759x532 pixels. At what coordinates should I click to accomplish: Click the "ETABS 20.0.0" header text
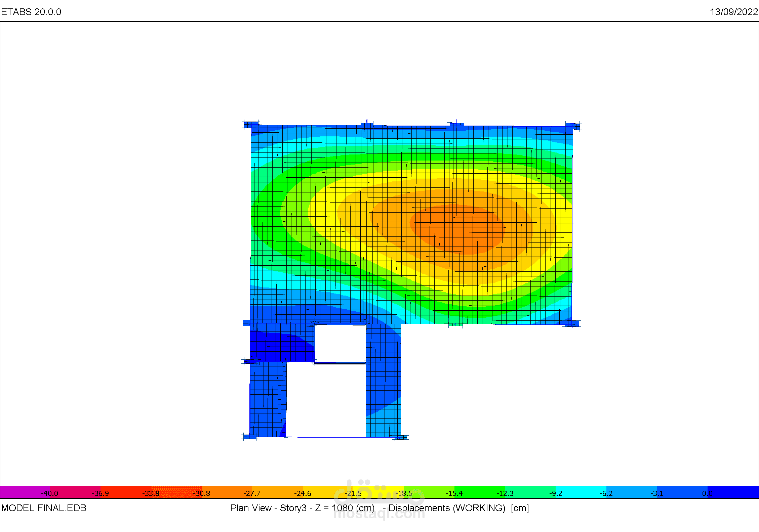pyautogui.click(x=31, y=12)
